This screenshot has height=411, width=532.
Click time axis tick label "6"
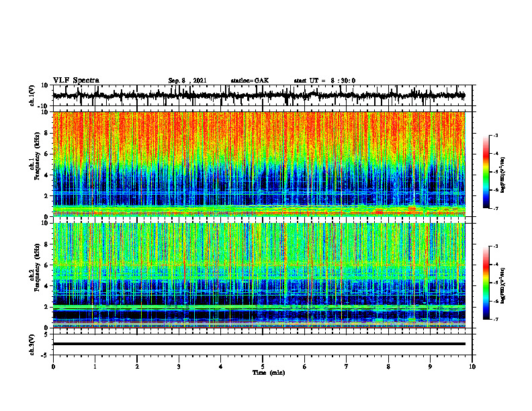click(304, 367)
